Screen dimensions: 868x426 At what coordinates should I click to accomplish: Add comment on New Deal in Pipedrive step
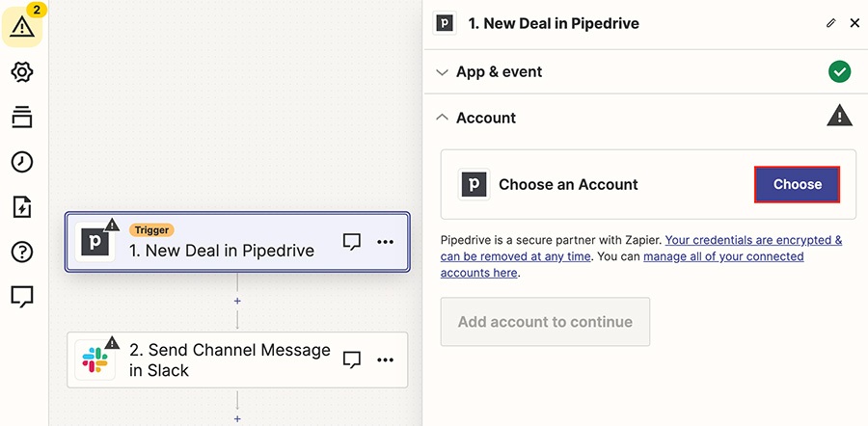pos(351,242)
